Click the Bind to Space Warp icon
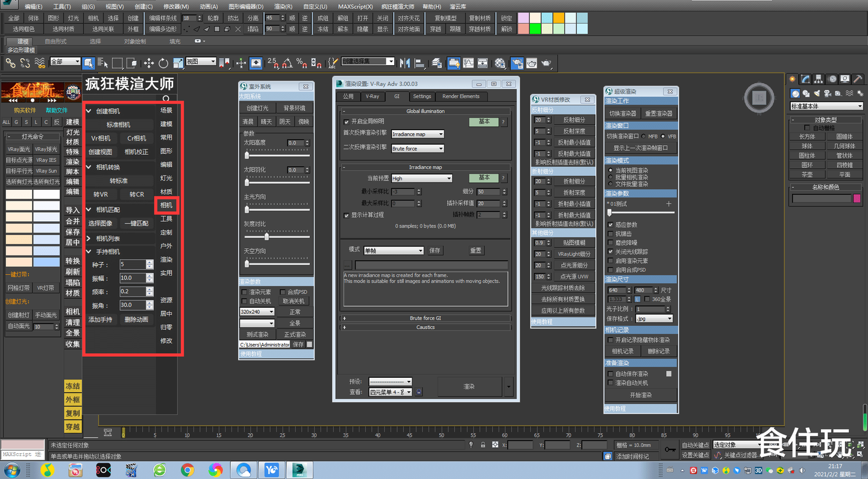 coord(40,63)
